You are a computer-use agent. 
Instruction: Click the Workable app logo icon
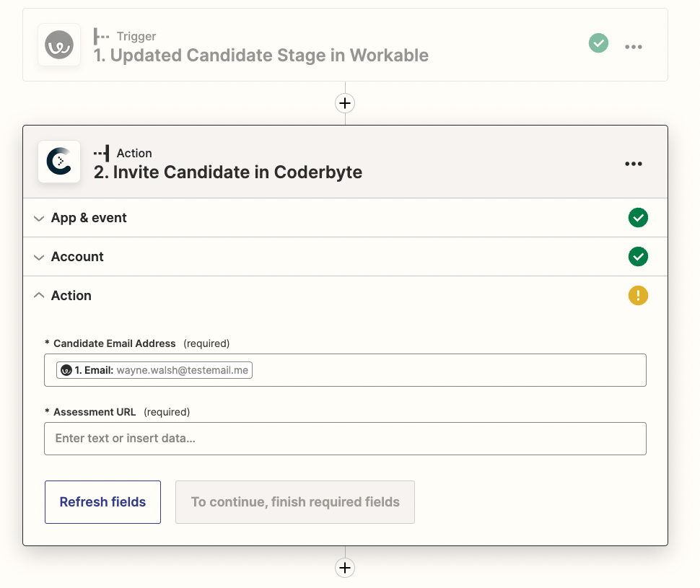click(59, 45)
